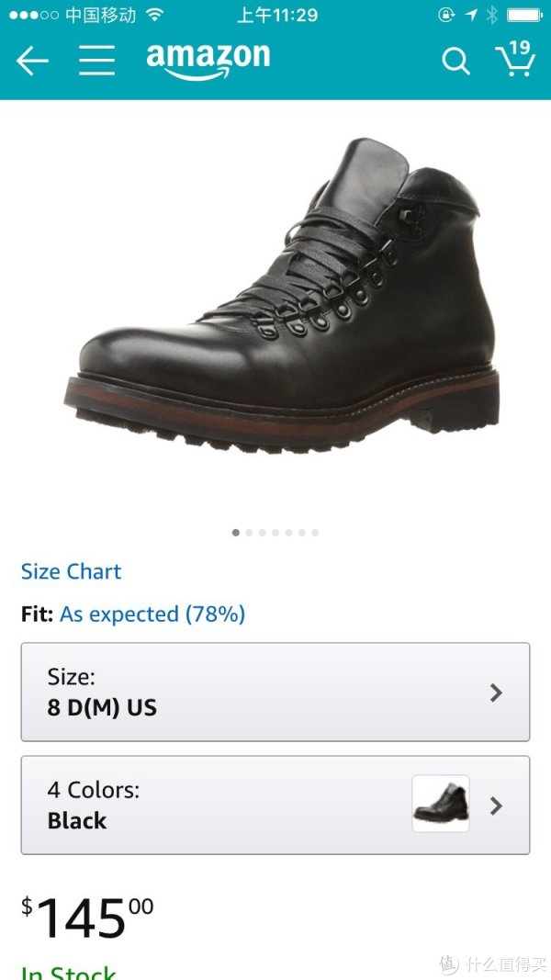Open the As expected (78%) fit link
The image size is (551, 980).
[x=152, y=614]
